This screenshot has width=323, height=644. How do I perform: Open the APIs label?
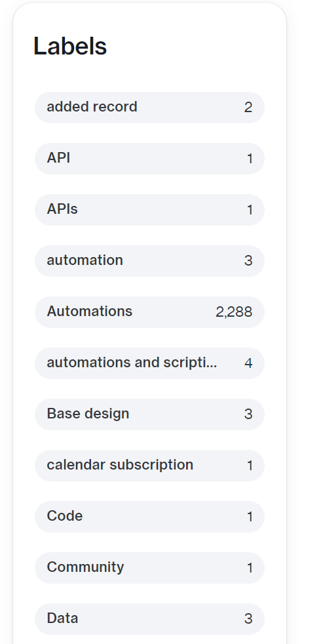[x=149, y=209]
